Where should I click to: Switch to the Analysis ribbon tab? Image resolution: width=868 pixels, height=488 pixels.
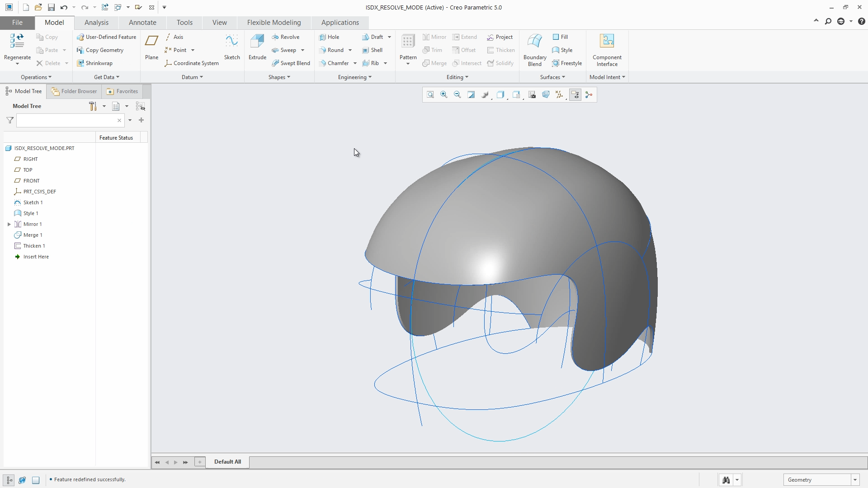point(96,23)
